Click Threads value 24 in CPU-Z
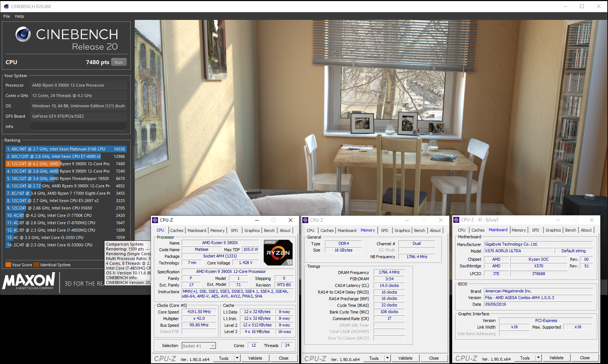The width and height of the screenshot is (608, 364). [x=287, y=345]
